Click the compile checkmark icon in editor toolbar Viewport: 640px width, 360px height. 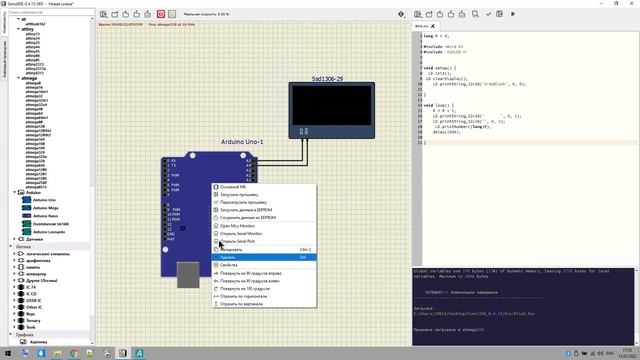pyautogui.click(x=489, y=14)
